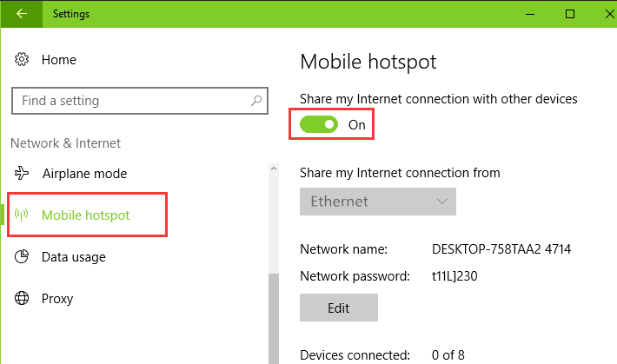Maximize the Settings window
The image size is (617, 364).
coord(570,14)
